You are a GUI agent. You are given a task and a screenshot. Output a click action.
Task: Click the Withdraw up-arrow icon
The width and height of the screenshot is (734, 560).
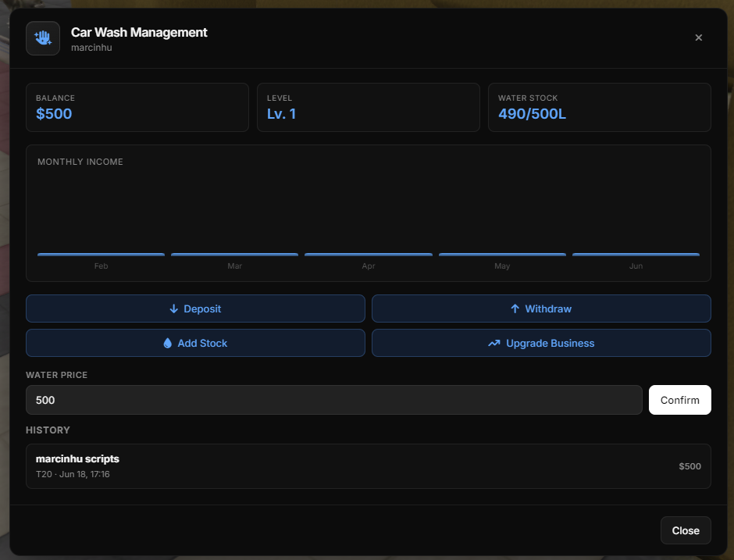[515, 309]
